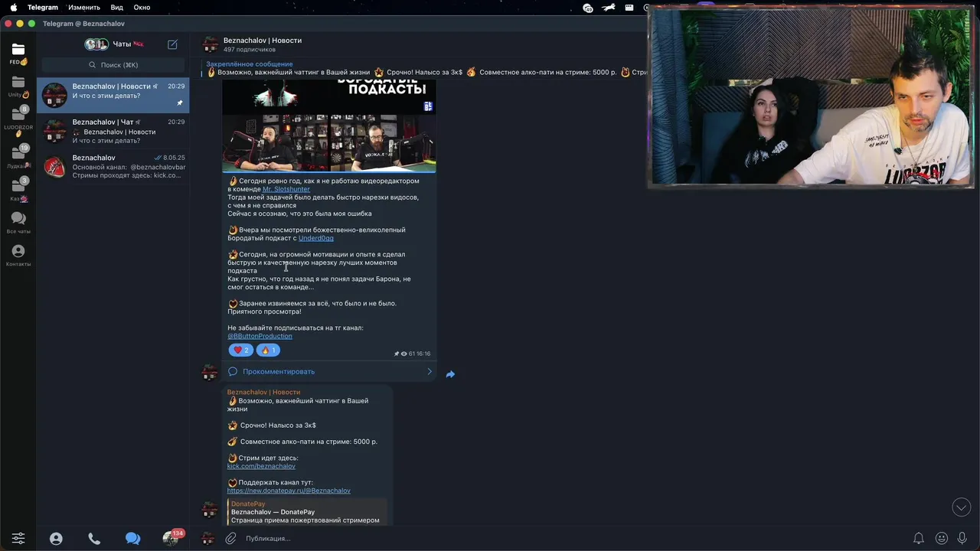
Task: Click the WeChat-style menu bar status icon
Action: coord(588,8)
